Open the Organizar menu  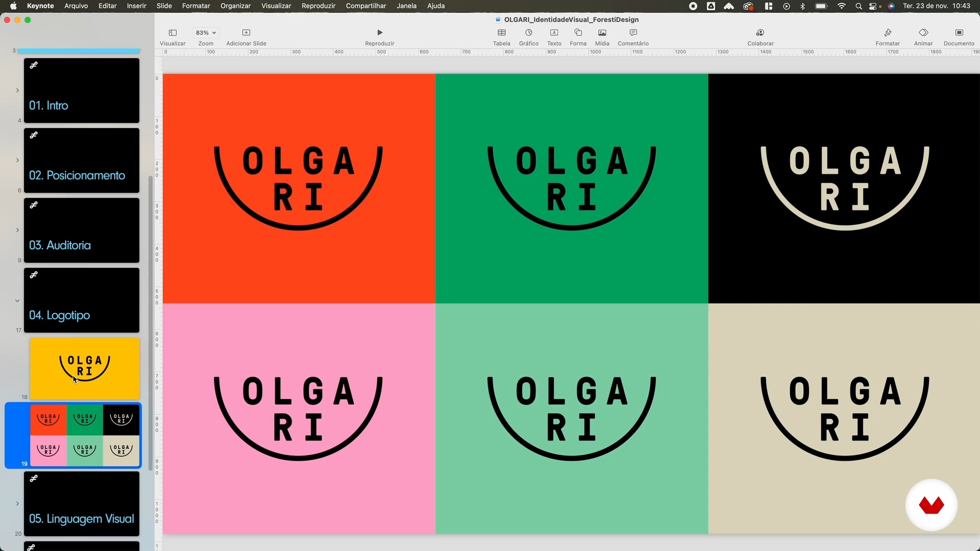pos(235,6)
